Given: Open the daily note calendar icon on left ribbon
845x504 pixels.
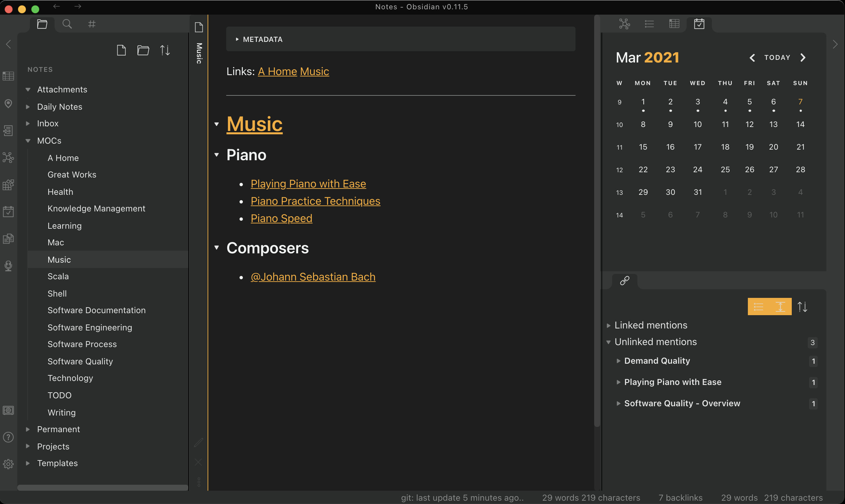Looking at the screenshot, I should pyautogui.click(x=8, y=211).
